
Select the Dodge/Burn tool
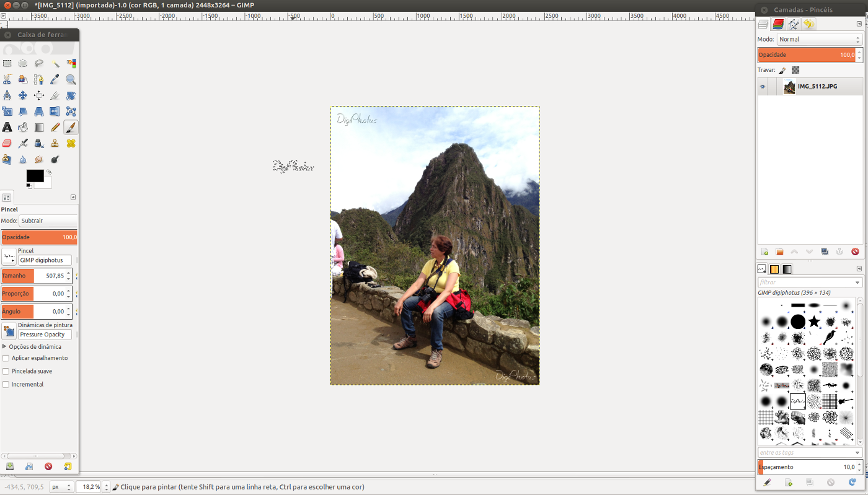click(x=55, y=160)
